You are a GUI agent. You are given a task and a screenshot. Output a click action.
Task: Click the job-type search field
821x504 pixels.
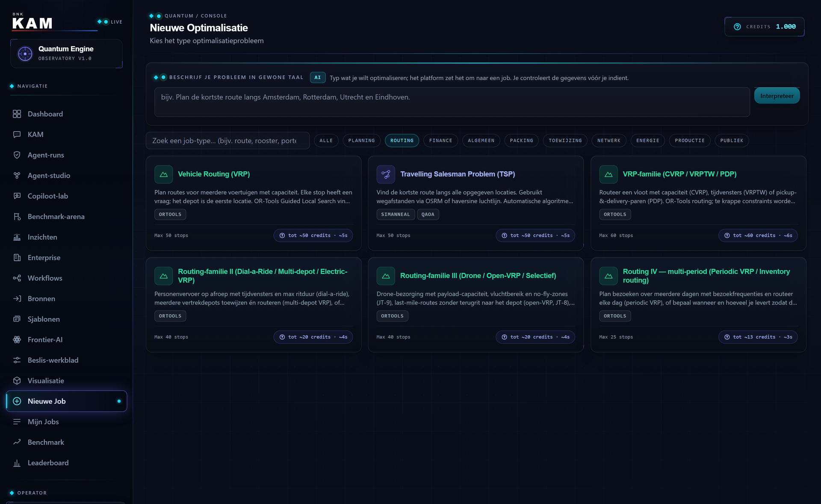227,141
